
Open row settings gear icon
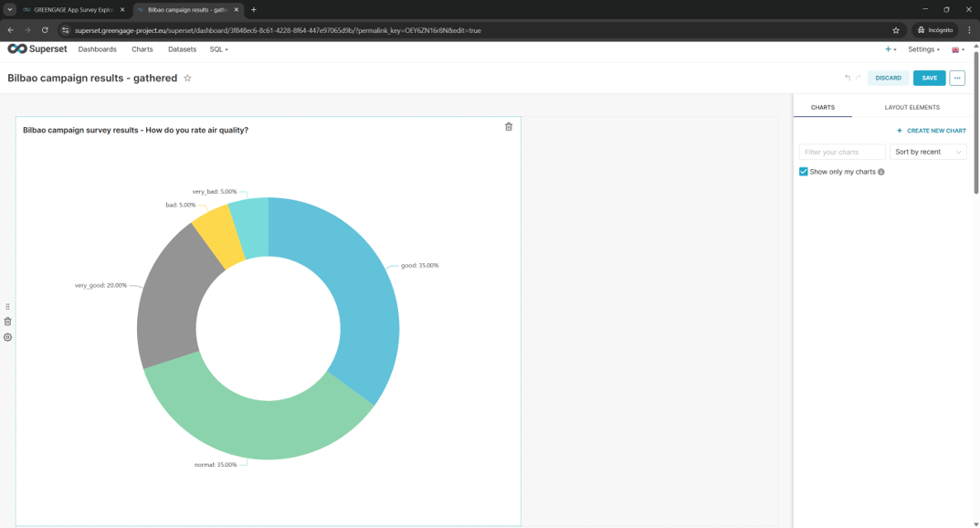click(x=7, y=337)
